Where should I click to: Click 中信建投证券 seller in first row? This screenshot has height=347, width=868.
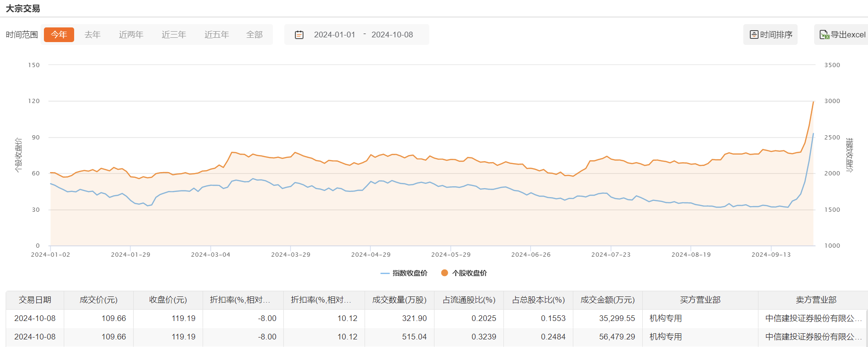click(x=813, y=319)
